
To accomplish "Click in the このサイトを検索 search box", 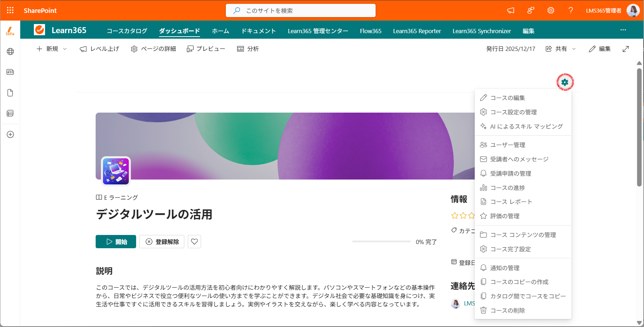I will coord(301,10).
